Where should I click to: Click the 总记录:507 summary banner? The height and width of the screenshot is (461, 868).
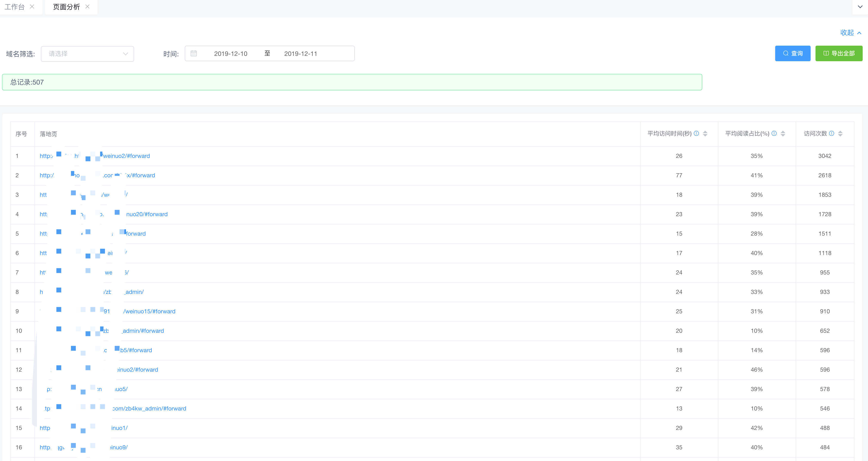[x=352, y=82]
